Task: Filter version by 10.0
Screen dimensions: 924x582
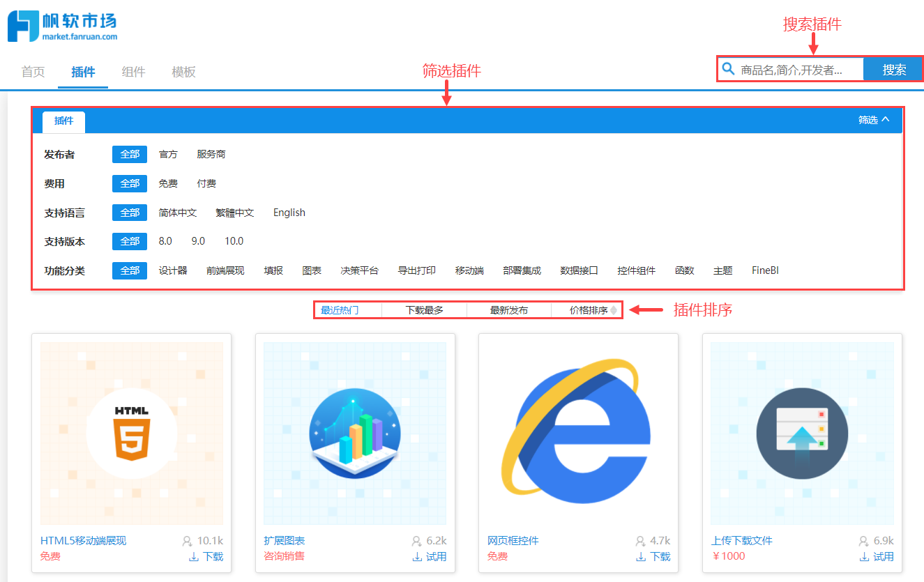Action: 234,241
